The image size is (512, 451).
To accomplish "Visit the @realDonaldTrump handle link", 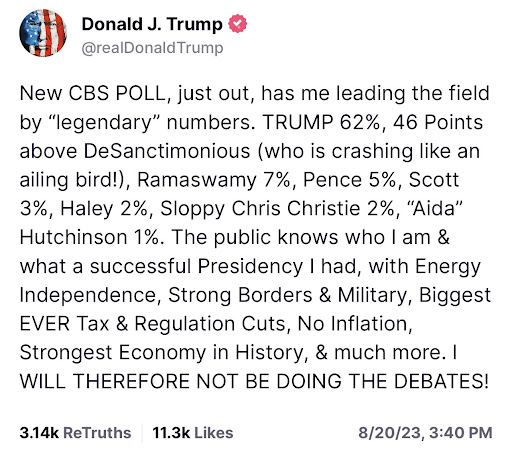I will [152, 48].
